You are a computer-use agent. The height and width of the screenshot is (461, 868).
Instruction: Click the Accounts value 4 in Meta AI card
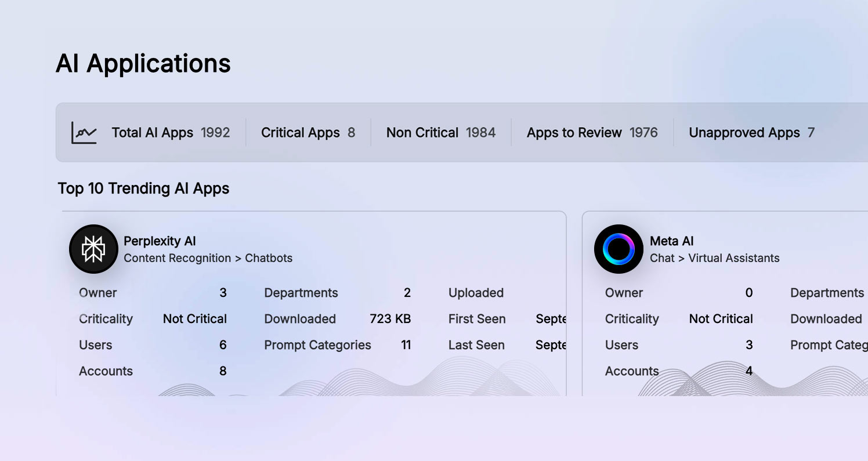click(749, 371)
